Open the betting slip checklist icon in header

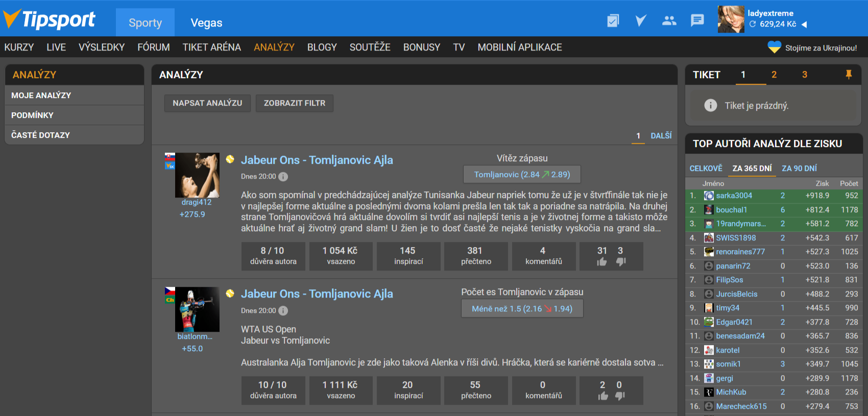[613, 20]
